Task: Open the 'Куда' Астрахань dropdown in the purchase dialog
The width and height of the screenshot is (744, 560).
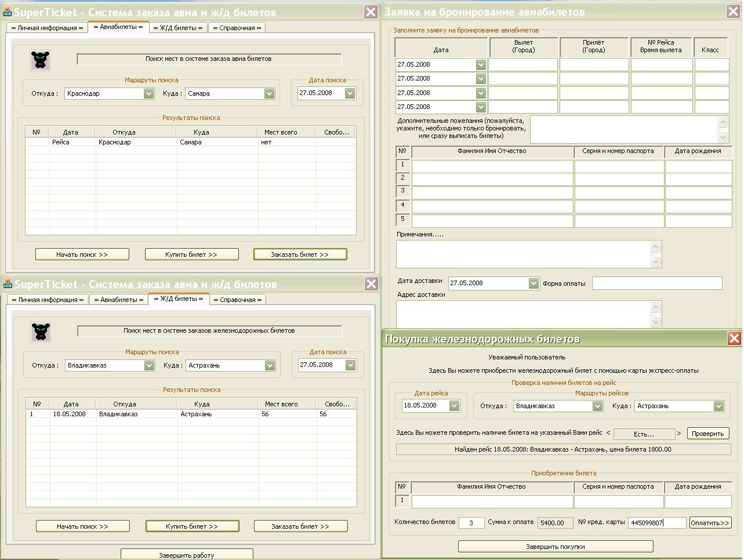Action: 718,406
